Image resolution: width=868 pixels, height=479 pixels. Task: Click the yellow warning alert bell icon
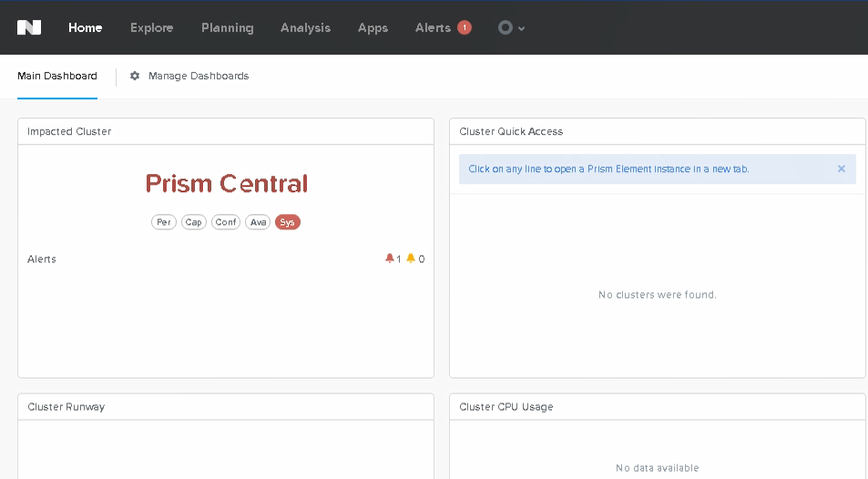tap(411, 259)
